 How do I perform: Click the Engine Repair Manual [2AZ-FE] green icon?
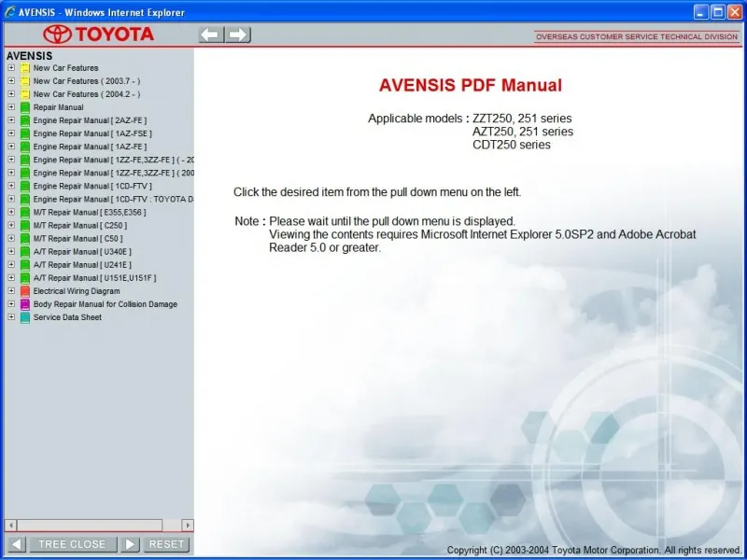(x=24, y=119)
